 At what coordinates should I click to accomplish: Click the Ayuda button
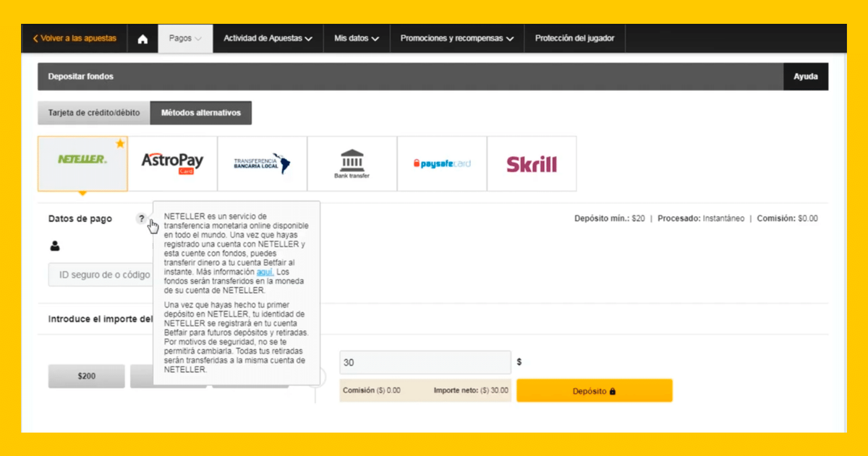(x=806, y=77)
